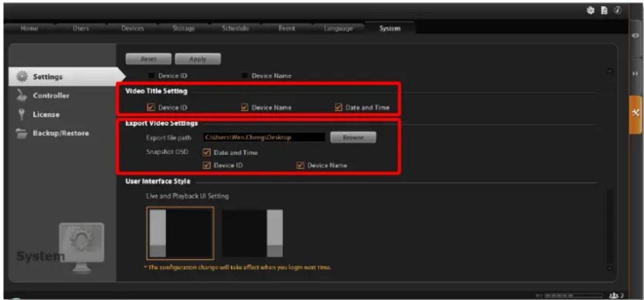Image resolution: width=644 pixels, height=300 pixels.
Task: Click the Export Video Settings heading
Action: (x=161, y=124)
